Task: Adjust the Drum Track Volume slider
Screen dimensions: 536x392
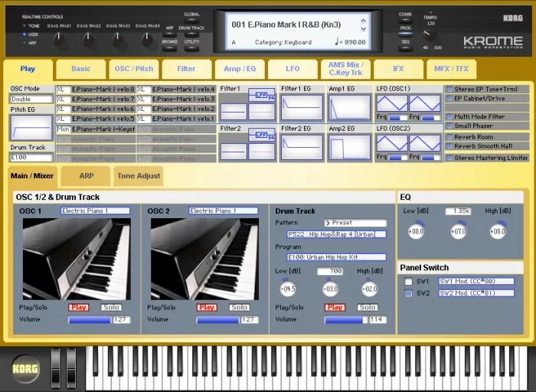Action: pyautogui.click(x=346, y=320)
